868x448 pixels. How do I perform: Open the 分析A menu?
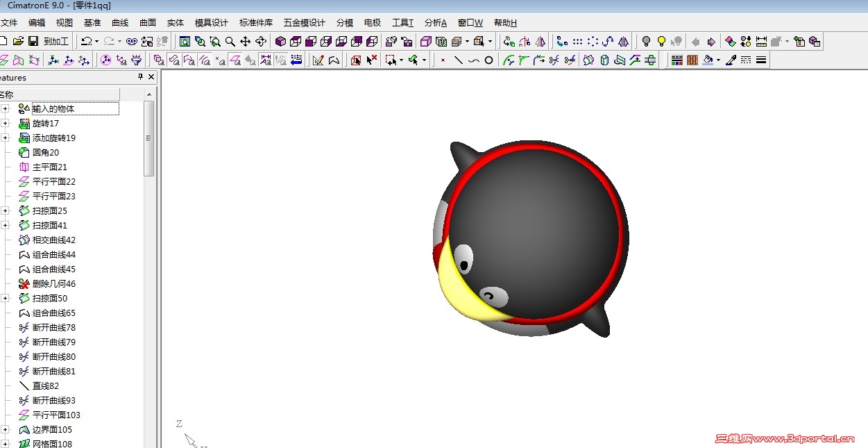tap(436, 23)
